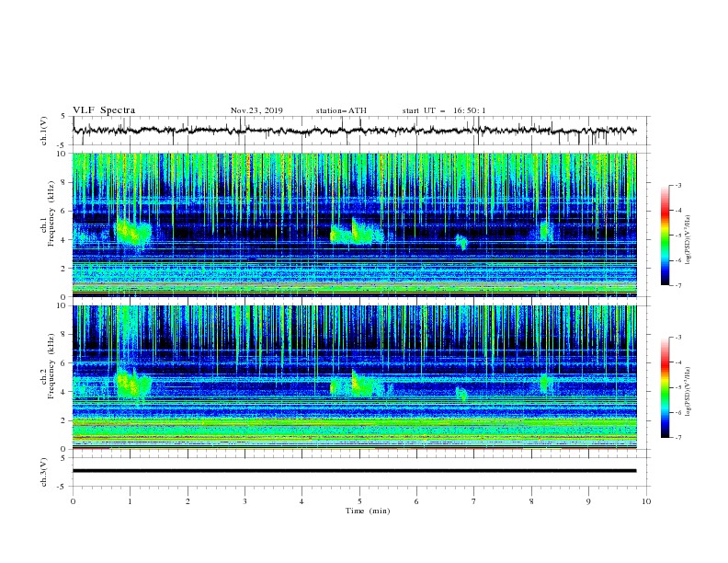
Task: Click the 'ch.3(V)' axis label
Action: (x=44, y=472)
